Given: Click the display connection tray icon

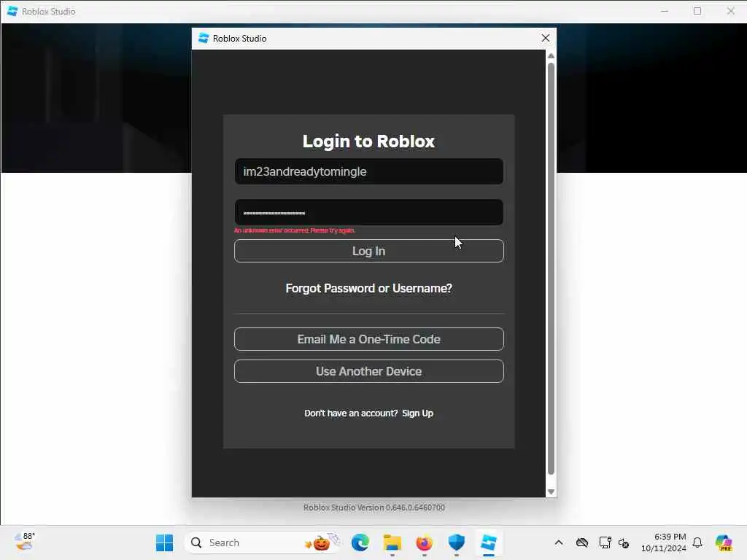Looking at the screenshot, I should [x=605, y=542].
